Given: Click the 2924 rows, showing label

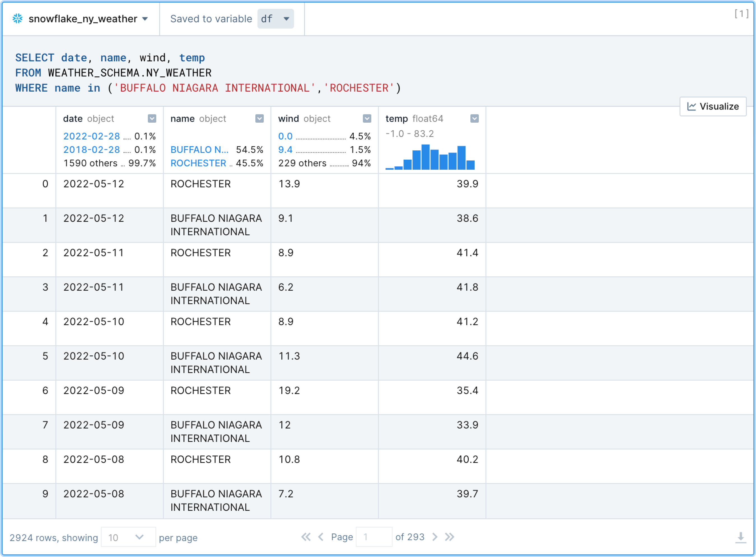Looking at the screenshot, I should click(x=53, y=537).
